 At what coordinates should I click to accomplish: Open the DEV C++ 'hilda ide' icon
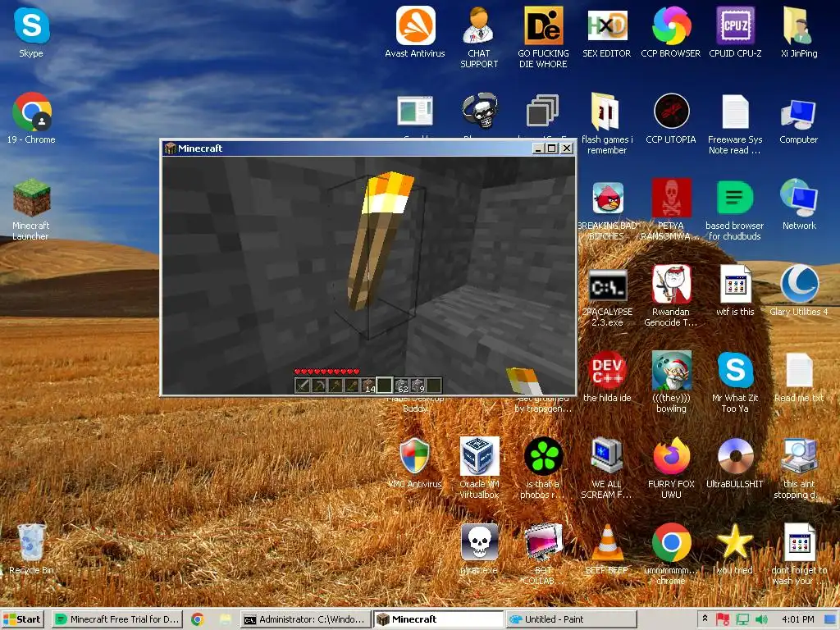tap(606, 370)
